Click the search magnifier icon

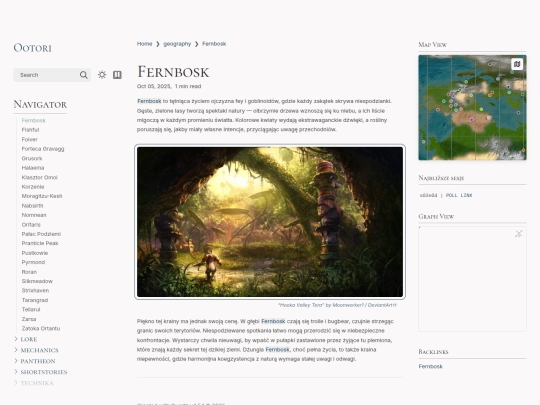(83, 75)
